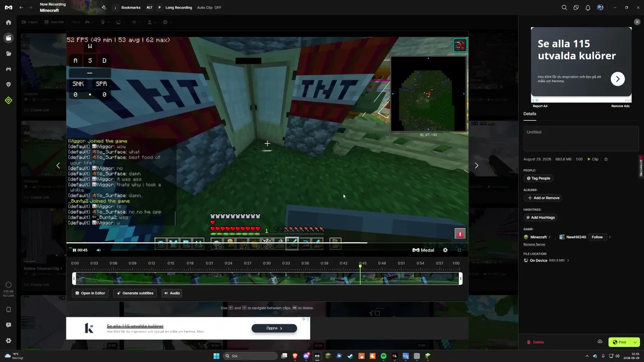Click the Long Recording option
Image resolution: width=644 pixels, height=362 pixels.
(x=178, y=8)
